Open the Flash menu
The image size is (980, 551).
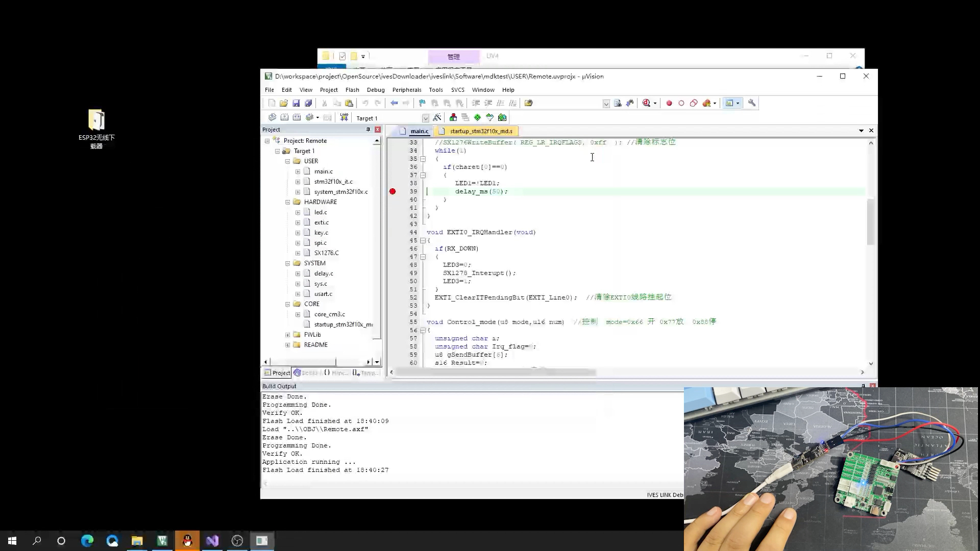[352, 90]
